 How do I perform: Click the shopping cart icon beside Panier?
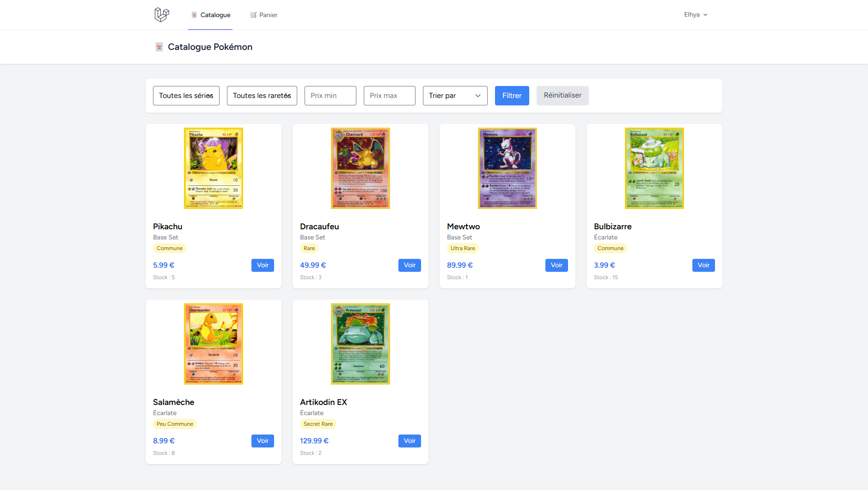pyautogui.click(x=252, y=14)
